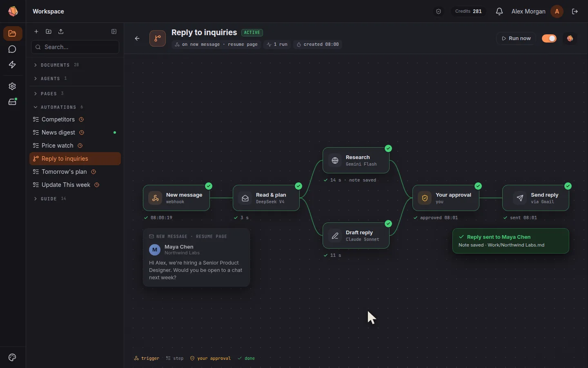Open the lightning bolt section in the left rail
The height and width of the screenshot is (368, 588).
(x=13, y=65)
